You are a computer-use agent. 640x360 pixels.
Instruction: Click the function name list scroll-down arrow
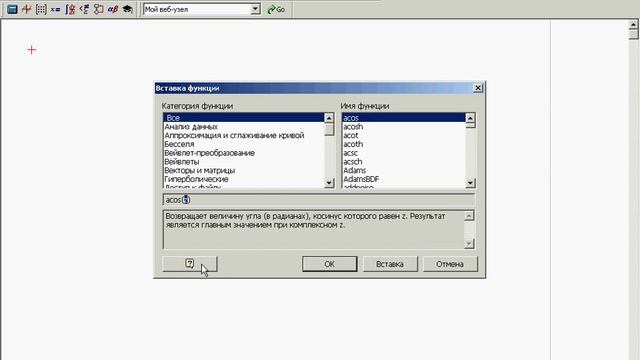point(470,183)
